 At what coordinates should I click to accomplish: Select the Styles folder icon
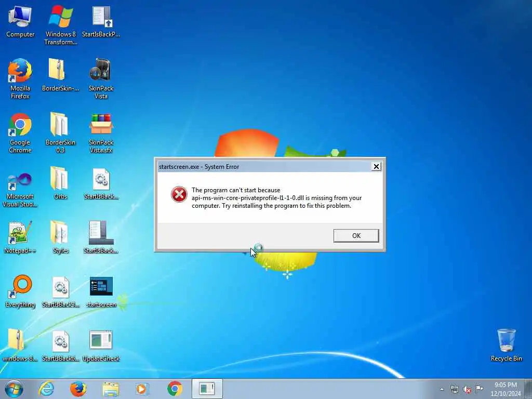60,237
